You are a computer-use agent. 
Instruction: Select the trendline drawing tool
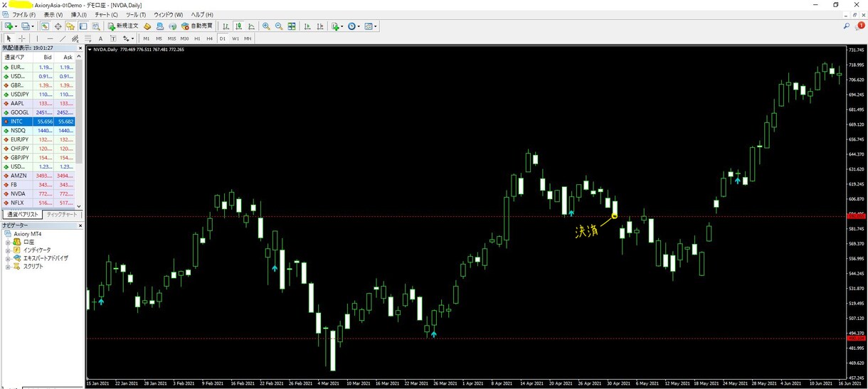(x=63, y=38)
